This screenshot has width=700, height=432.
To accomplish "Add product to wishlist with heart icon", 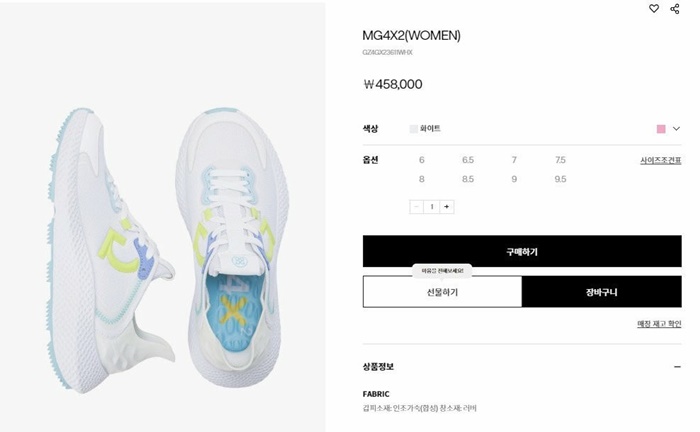I will point(654,8).
